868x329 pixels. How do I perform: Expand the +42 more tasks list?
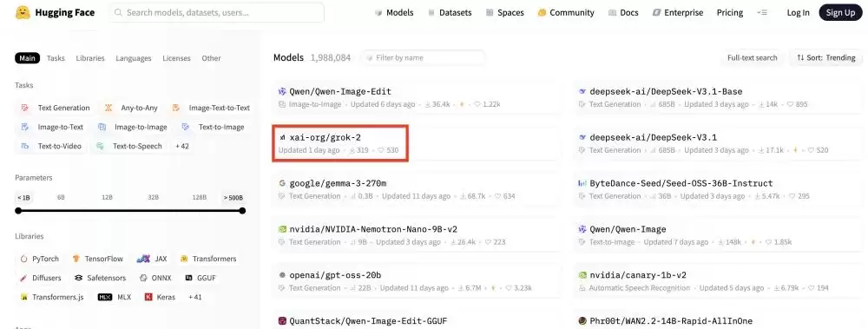click(x=181, y=146)
